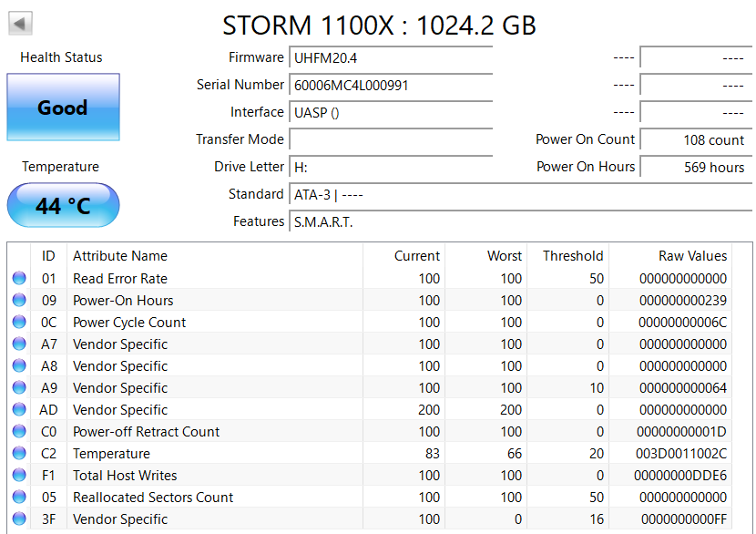Click raw value 00000000001D
This screenshot has width=756, height=534.
coord(681,431)
